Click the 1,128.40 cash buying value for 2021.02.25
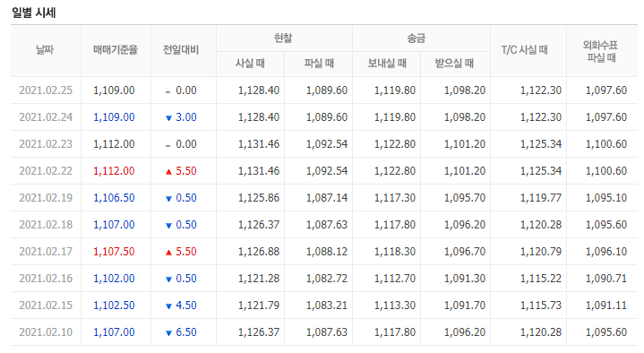644x353 pixels. [259, 90]
